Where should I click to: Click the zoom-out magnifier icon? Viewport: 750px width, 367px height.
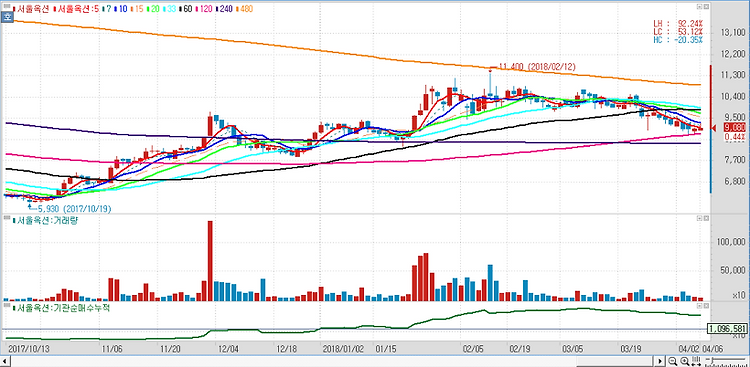673,360
